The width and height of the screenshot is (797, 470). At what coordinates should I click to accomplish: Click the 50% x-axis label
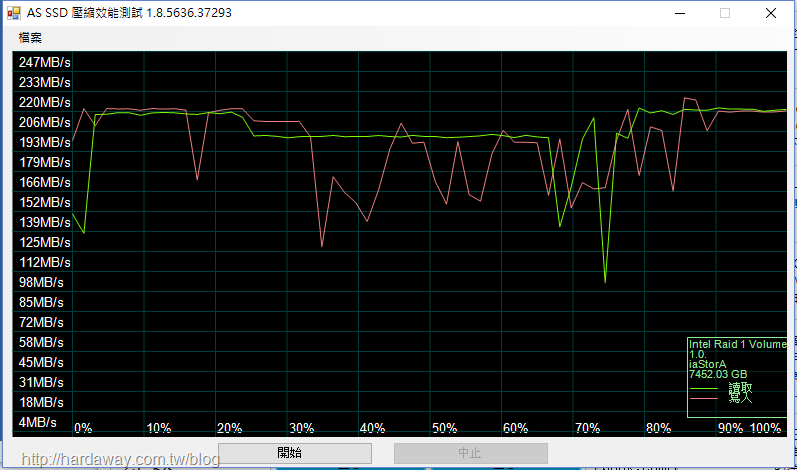[445, 428]
